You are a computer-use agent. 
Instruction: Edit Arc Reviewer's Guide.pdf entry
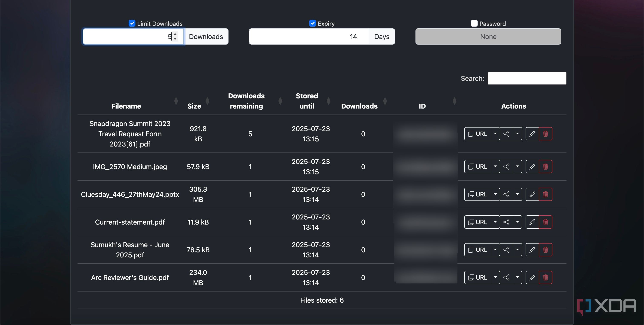click(532, 277)
